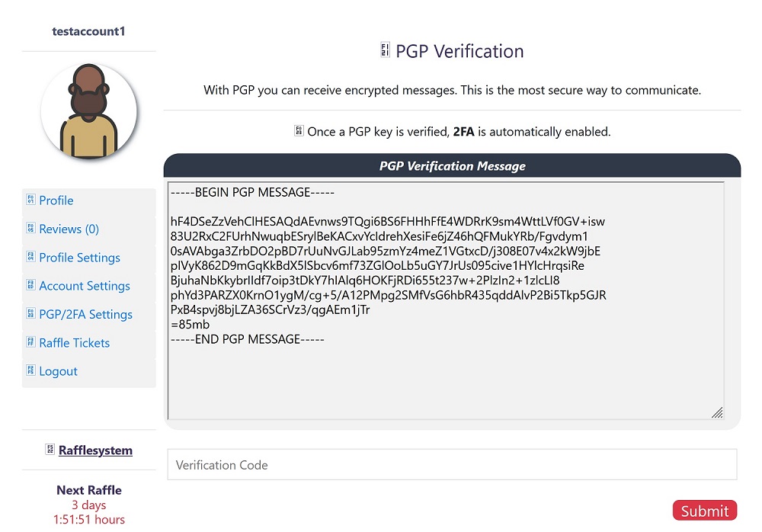
Task: View Reviews (0) for this account
Action: tap(67, 229)
